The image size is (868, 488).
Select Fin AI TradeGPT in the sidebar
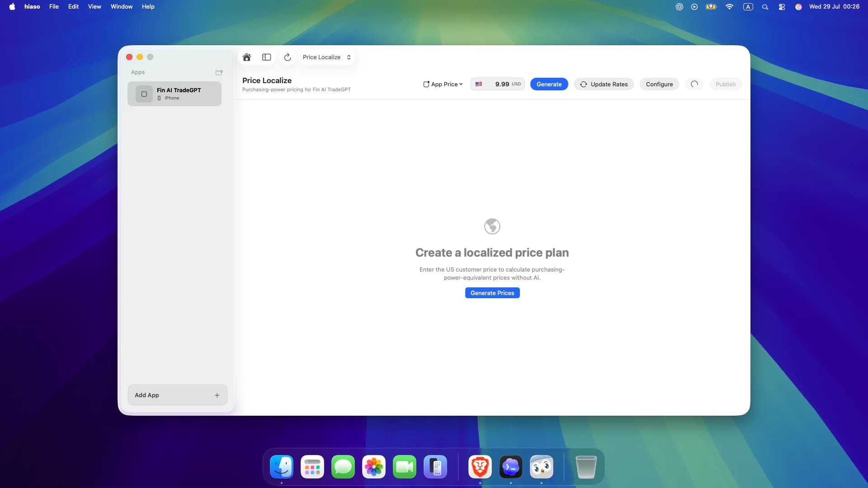point(175,94)
